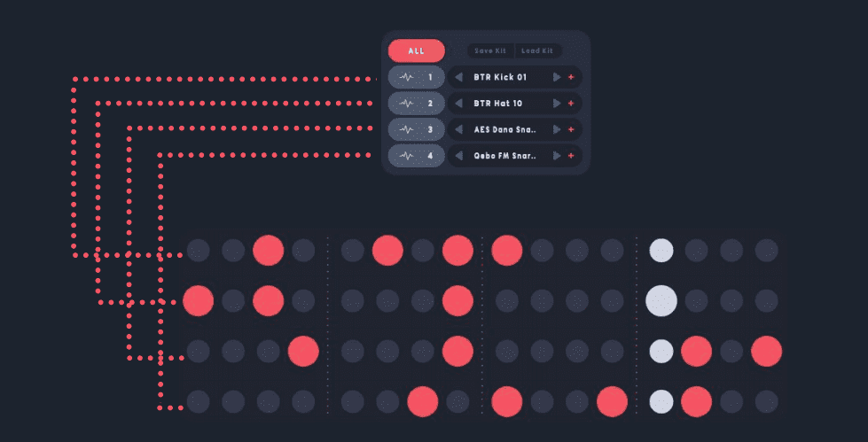Toggle last step of third sequencer row

[x=767, y=352]
